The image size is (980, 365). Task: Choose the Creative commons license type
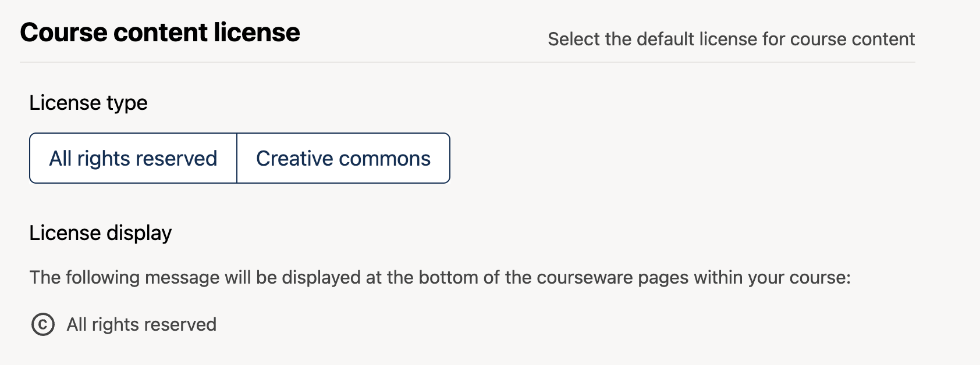point(343,158)
